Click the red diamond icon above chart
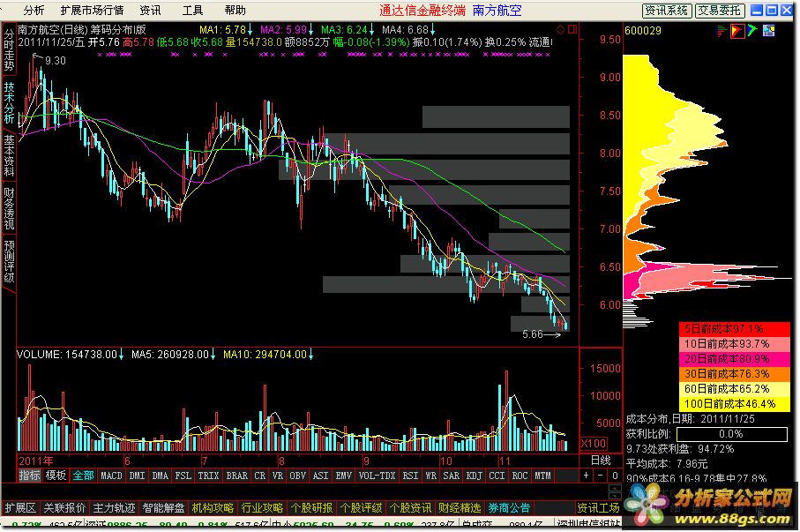 (x=560, y=30)
